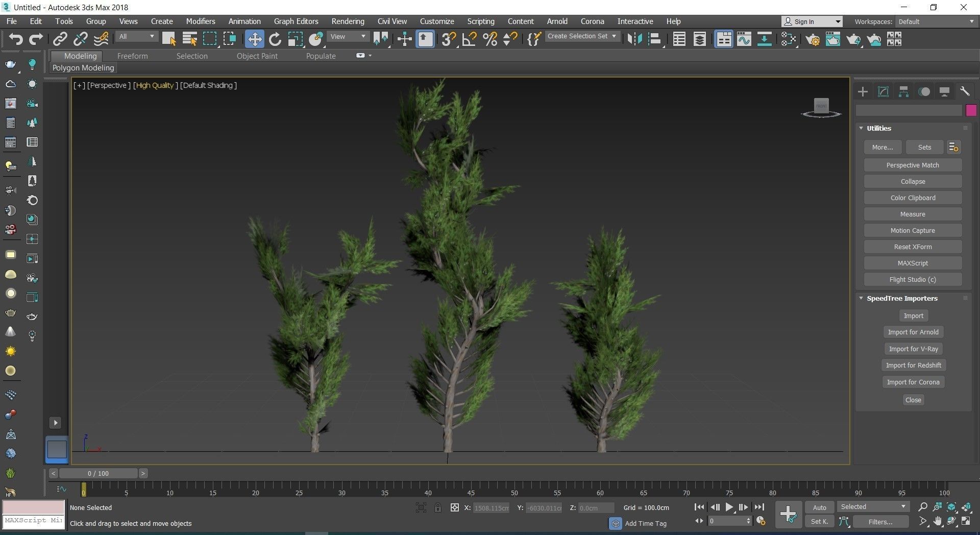Open the Display command panel tab
The height and width of the screenshot is (535, 980).
(944, 92)
